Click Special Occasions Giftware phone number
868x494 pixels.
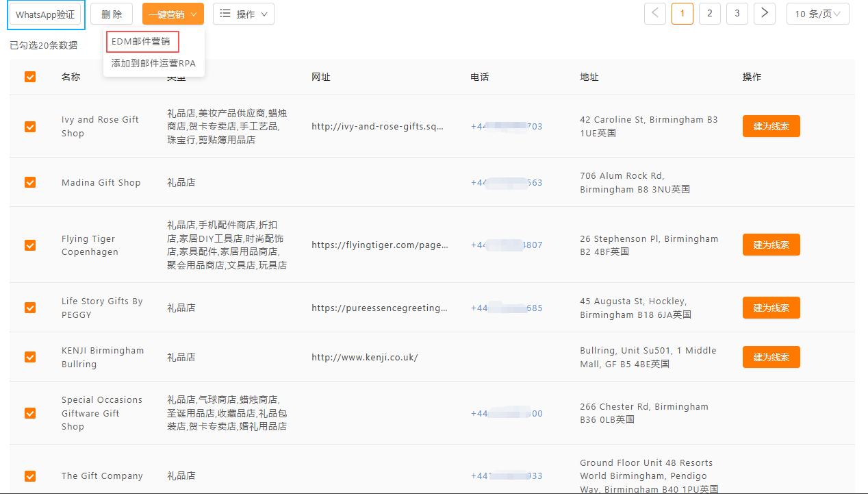pyautogui.click(x=507, y=413)
